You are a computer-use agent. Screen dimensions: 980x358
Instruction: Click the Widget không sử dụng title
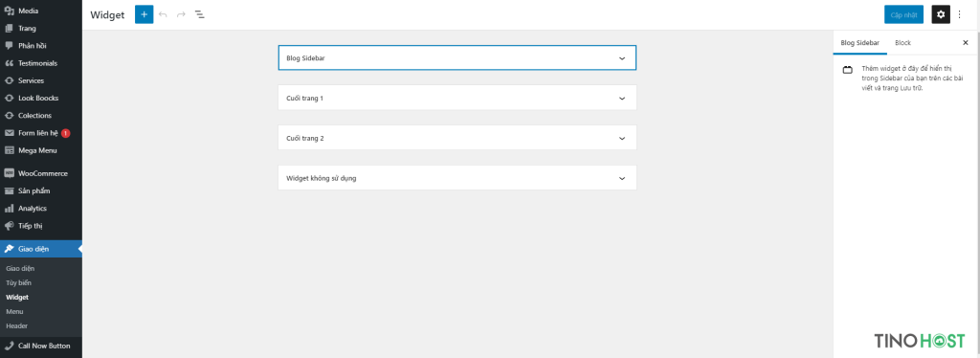322,178
